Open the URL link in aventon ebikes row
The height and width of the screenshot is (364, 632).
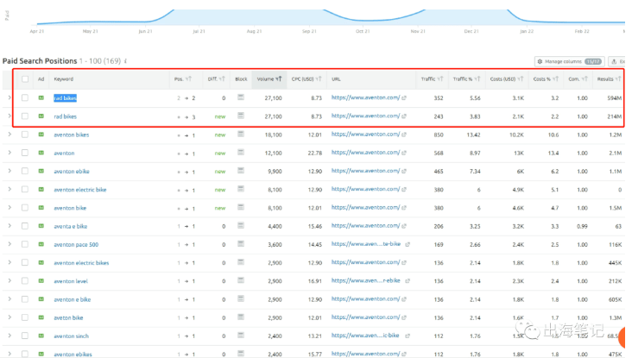[x=365, y=354]
